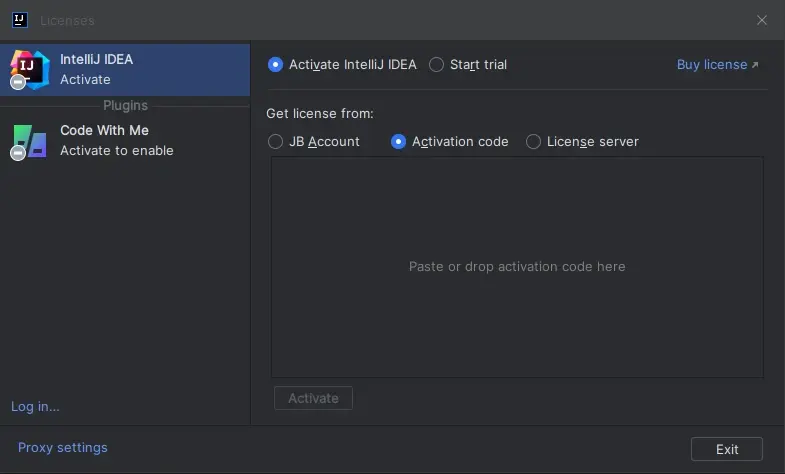This screenshot has width=785, height=474.
Task: Click the Plugins section header
Action: point(125,105)
